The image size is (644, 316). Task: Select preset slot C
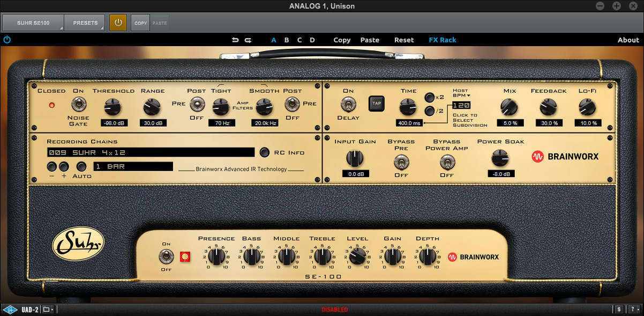coord(299,40)
